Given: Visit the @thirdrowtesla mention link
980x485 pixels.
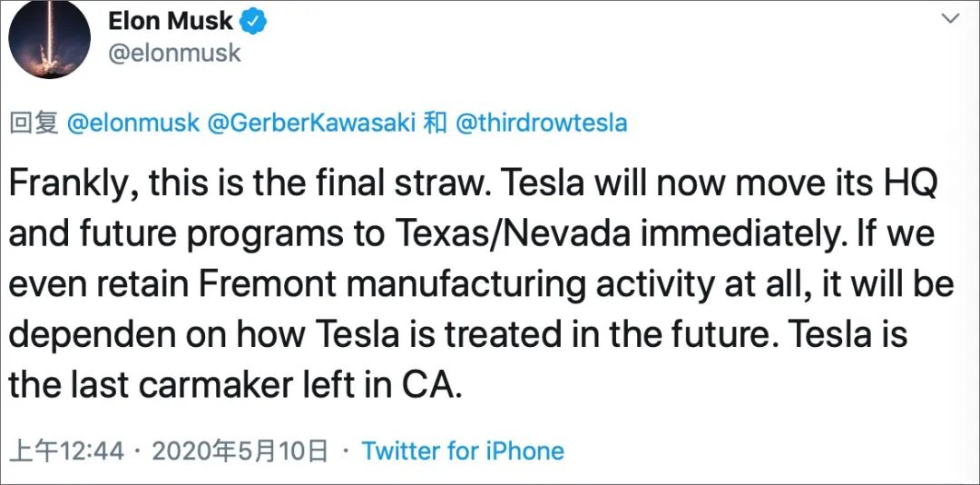Looking at the screenshot, I should pyautogui.click(x=540, y=123).
